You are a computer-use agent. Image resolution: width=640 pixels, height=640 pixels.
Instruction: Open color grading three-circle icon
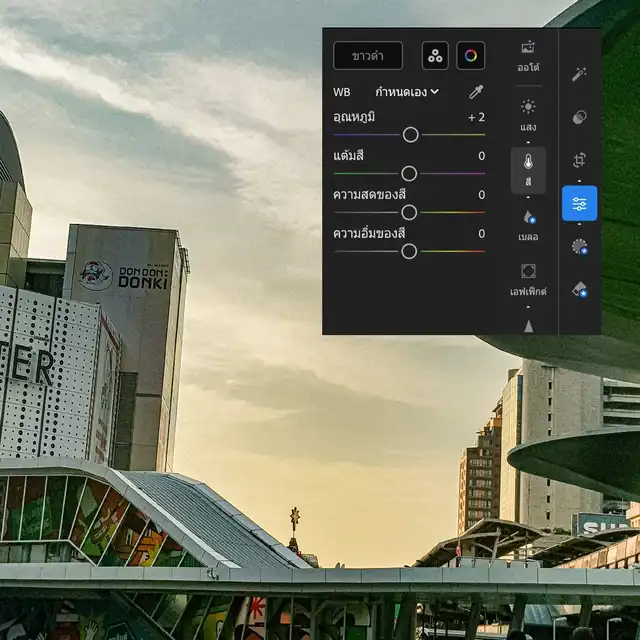click(x=435, y=56)
